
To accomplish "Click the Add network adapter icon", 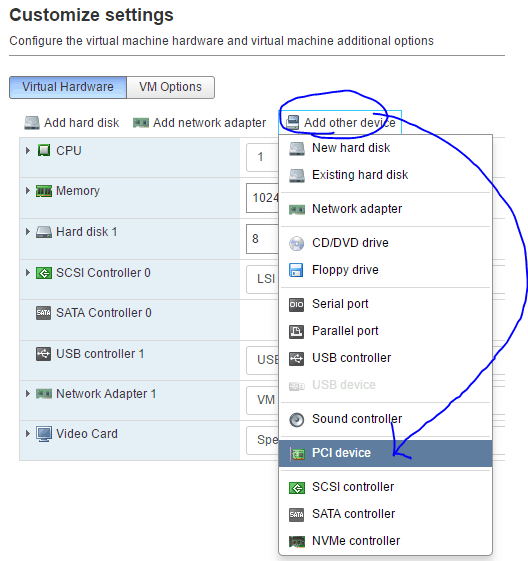I will point(141,123).
